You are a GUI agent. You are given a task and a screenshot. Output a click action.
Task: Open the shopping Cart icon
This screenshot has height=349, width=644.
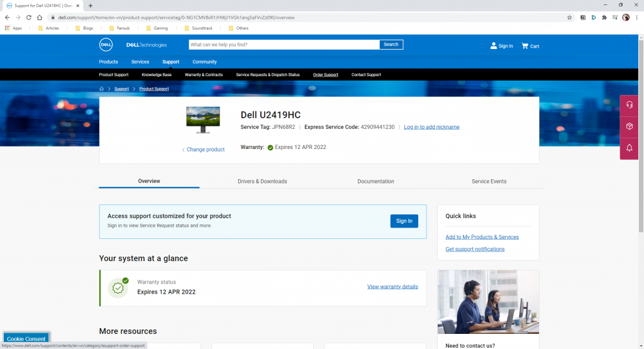pos(525,45)
